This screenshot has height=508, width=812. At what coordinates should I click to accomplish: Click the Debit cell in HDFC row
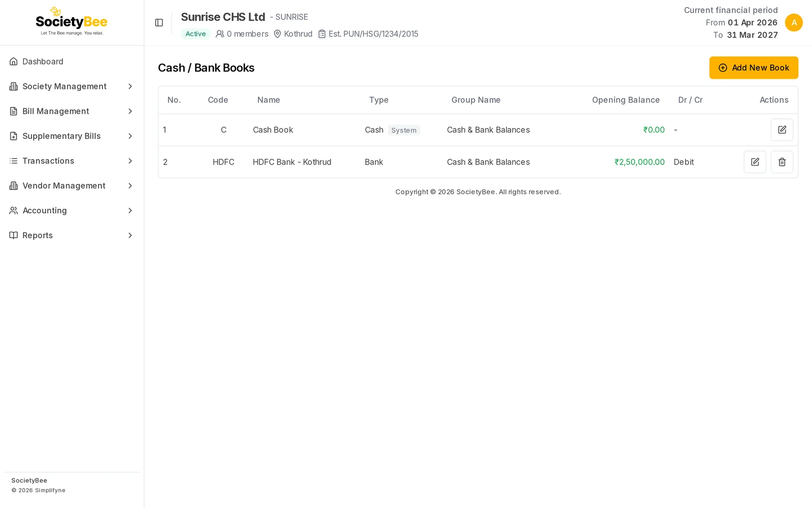pyautogui.click(x=684, y=162)
